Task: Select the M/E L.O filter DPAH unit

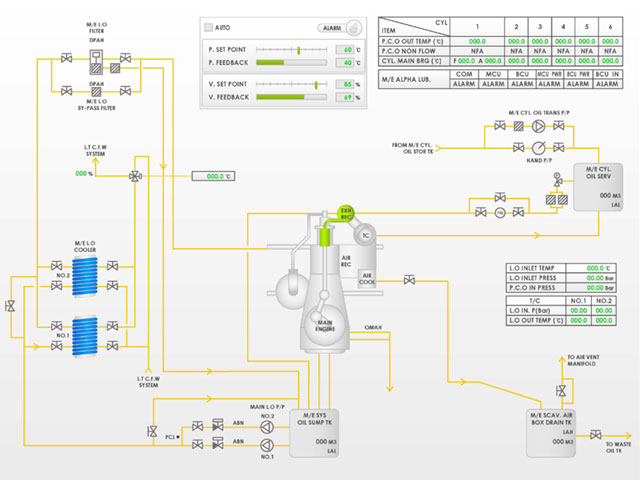Action: coord(96,62)
